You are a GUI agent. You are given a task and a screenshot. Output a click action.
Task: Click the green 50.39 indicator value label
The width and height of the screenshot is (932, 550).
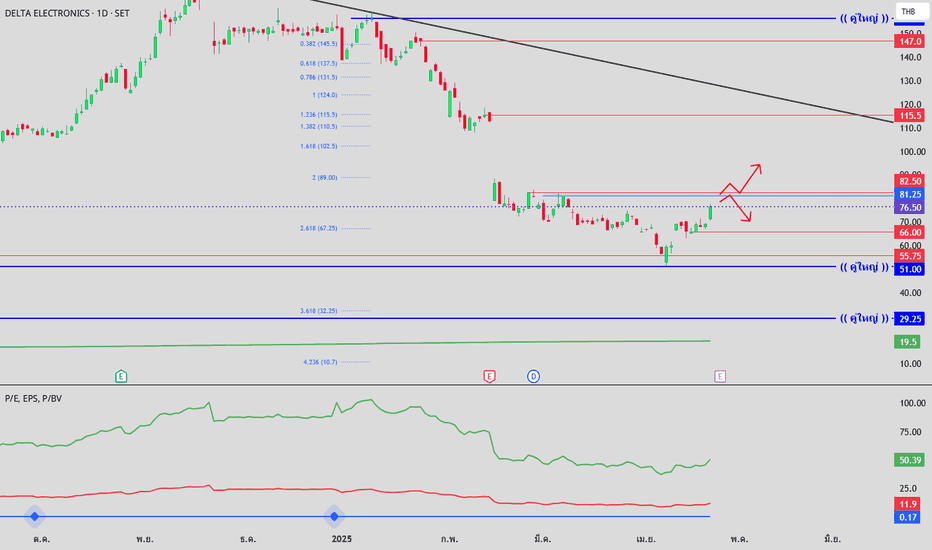pyautogui.click(x=909, y=460)
